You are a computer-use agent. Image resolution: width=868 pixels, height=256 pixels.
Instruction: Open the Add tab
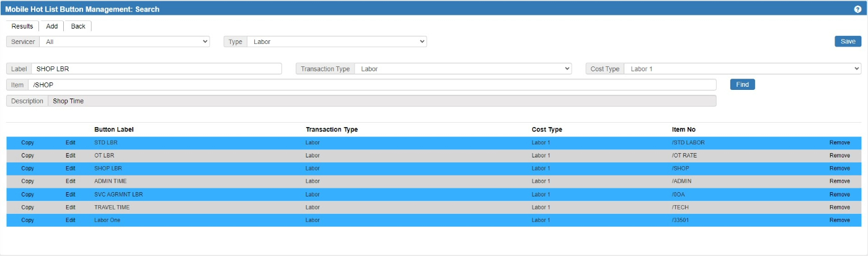(52, 26)
